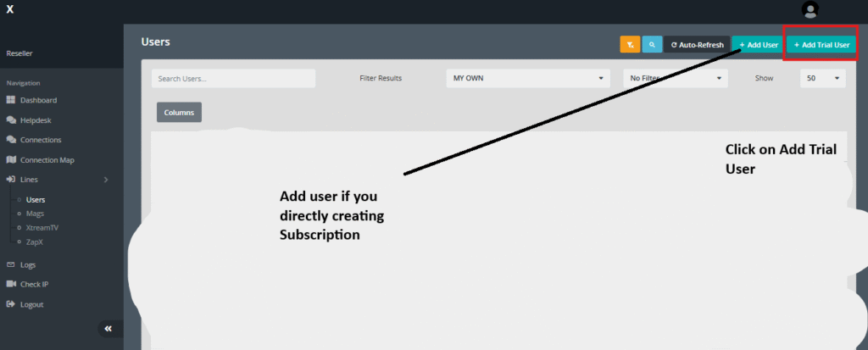This screenshot has width=868, height=350.
Task: Open the Show 50 entries dropdown
Action: (x=822, y=78)
